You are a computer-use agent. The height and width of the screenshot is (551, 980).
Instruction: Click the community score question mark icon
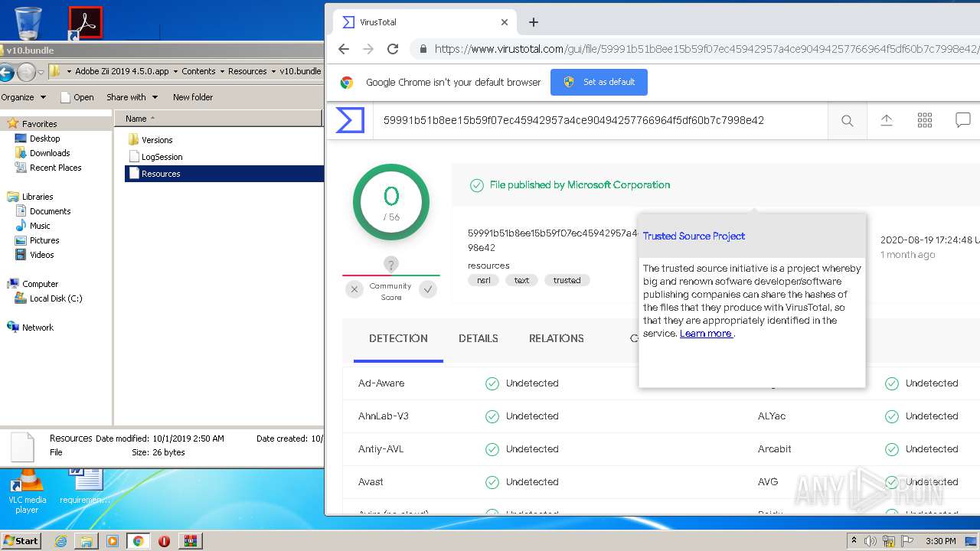click(391, 265)
